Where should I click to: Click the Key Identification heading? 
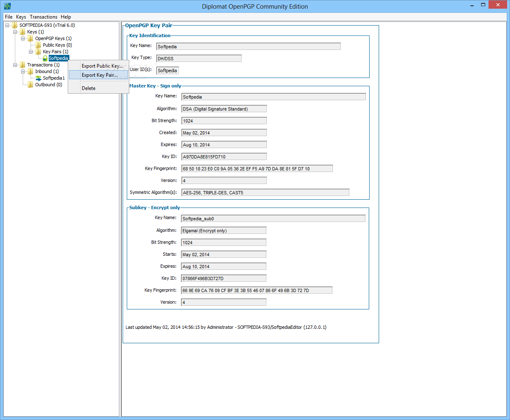tap(150, 35)
